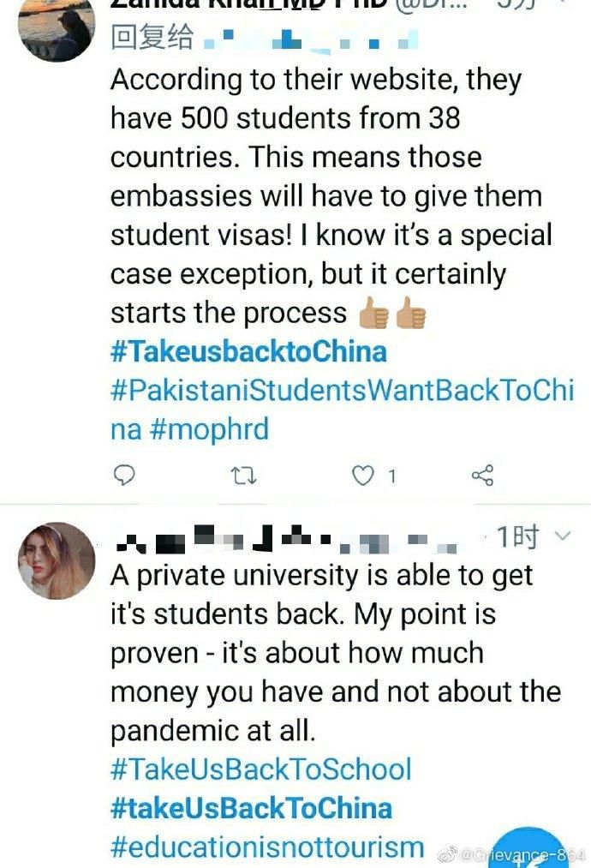Reply to the first tweet via comment icon
The image size is (591, 868).
coord(124,475)
